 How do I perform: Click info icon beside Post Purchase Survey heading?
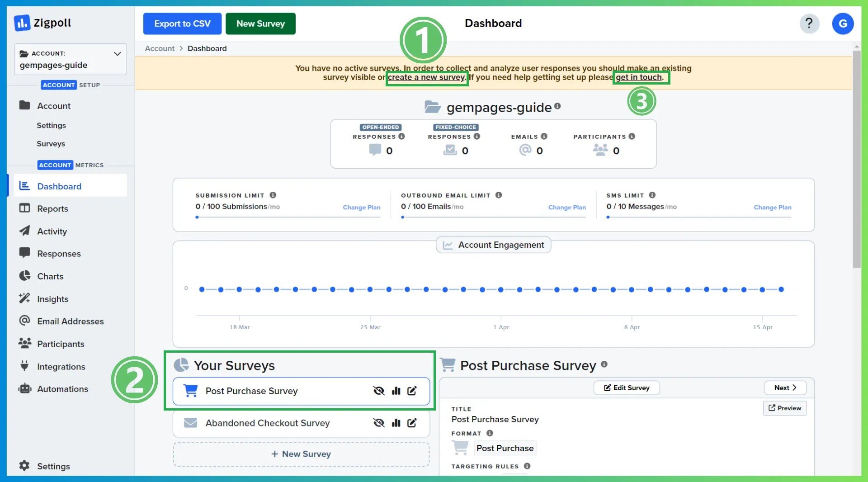pyautogui.click(x=604, y=364)
